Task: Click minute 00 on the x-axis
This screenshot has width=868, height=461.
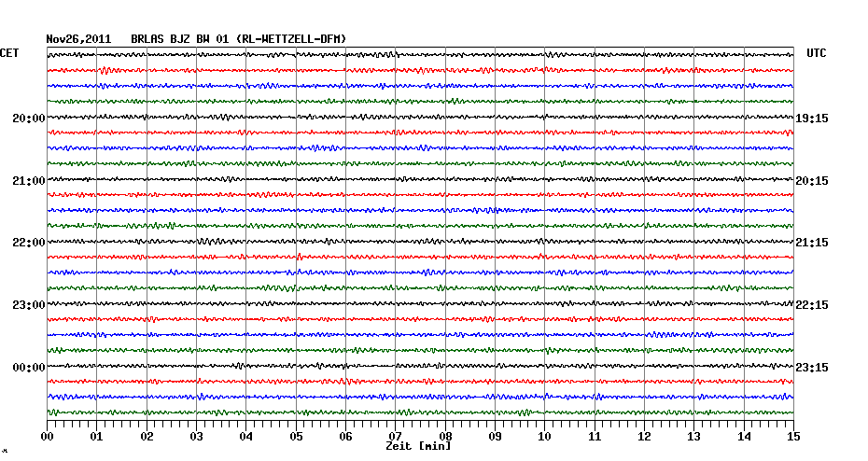Action: [x=48, y=436]
